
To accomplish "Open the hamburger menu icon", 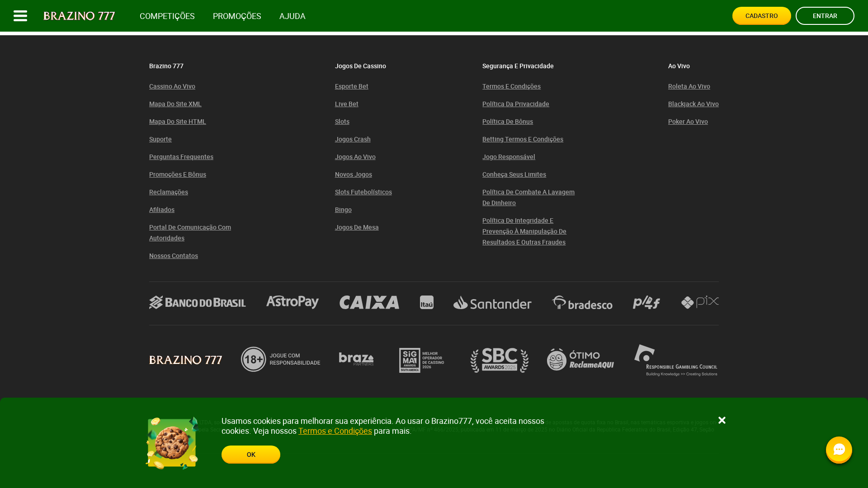I will coord(20,16).
